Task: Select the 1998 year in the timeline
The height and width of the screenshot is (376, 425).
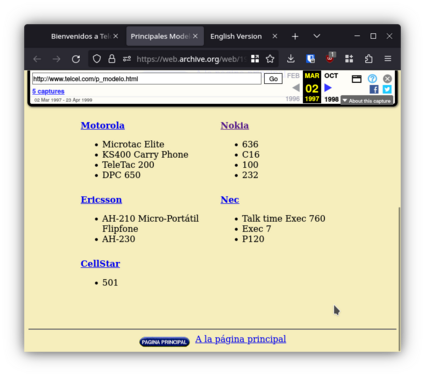Action: point(331,99)
